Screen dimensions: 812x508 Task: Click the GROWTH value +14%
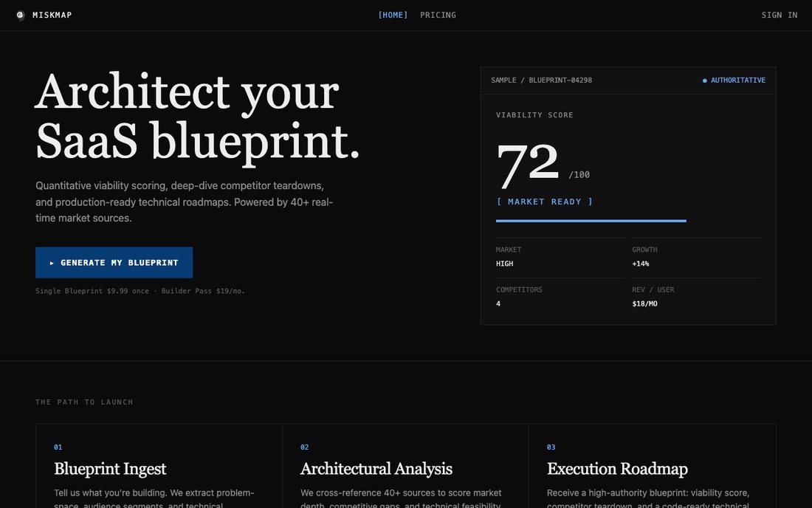pyautogui.click(x=641, y=264)
